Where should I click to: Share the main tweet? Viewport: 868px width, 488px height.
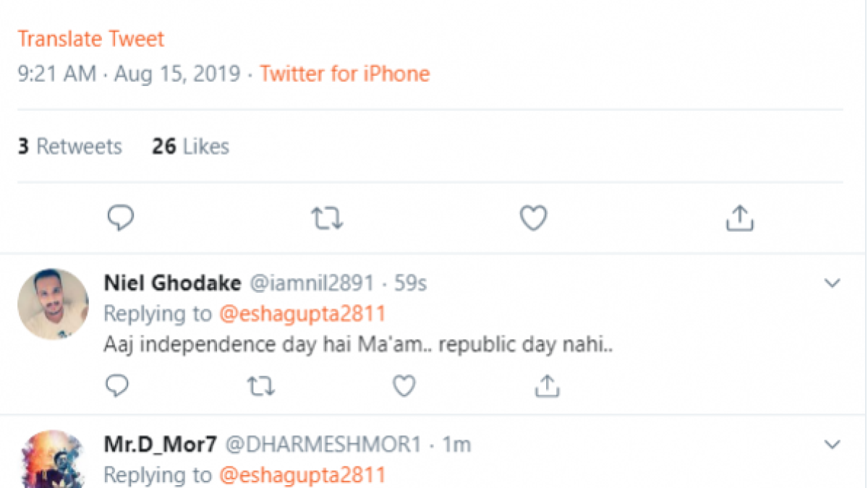(x=739, y=218)
